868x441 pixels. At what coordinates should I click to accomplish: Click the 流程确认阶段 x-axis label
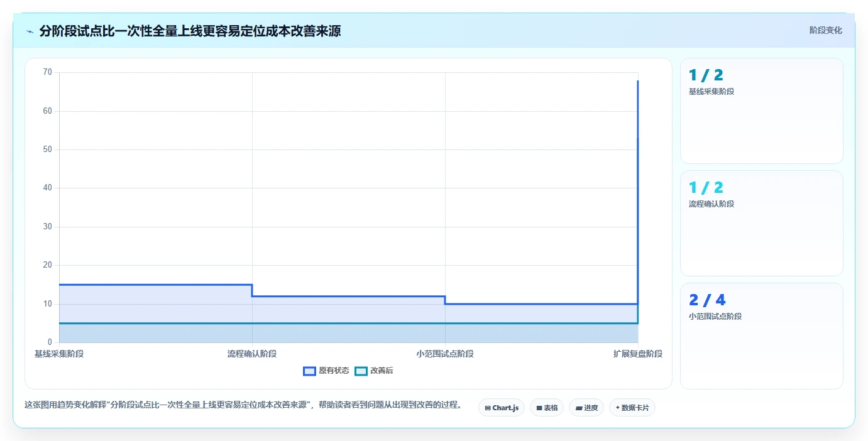(x=252, y=354)
